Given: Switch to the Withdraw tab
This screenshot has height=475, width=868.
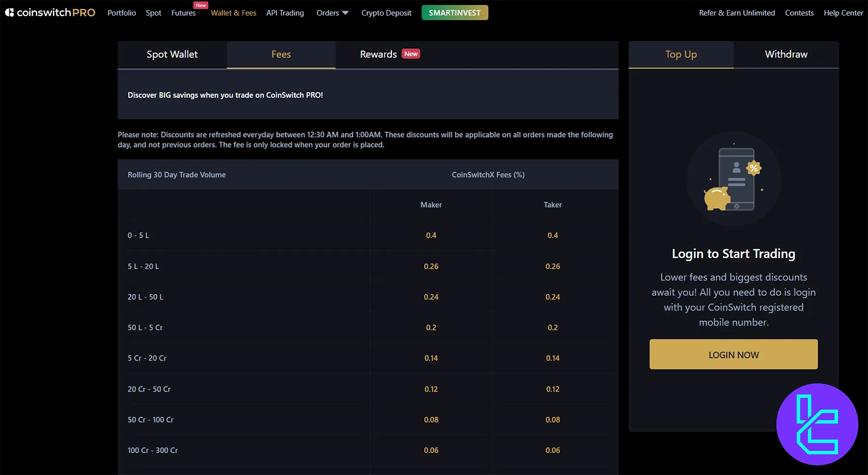Looking at the screenshot, I should click(x=786, y=54).
